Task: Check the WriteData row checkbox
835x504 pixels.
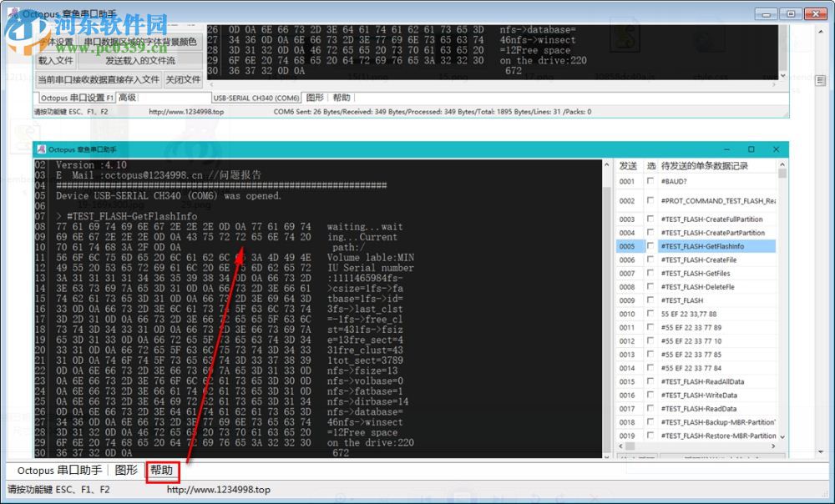Action: [x=650, y=395]
